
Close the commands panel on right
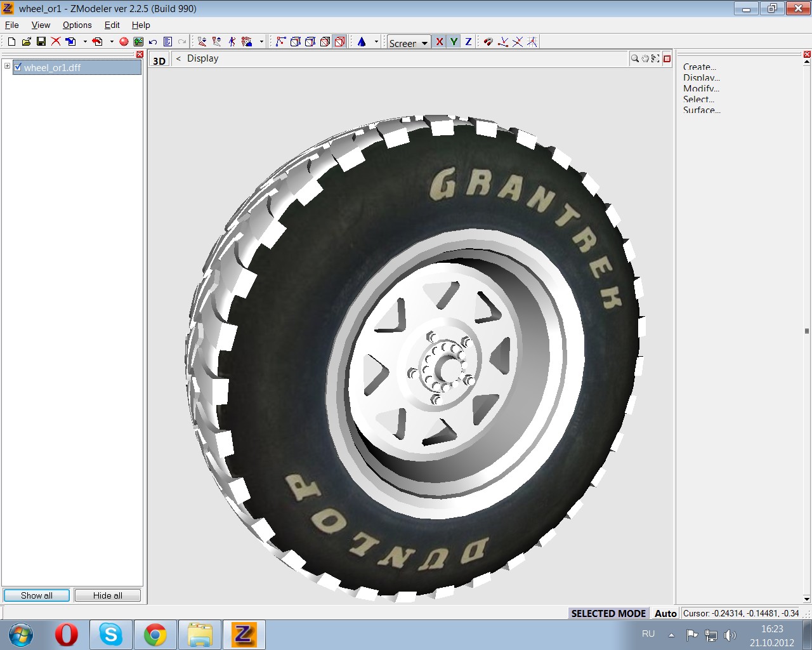(x=807, y=55)
